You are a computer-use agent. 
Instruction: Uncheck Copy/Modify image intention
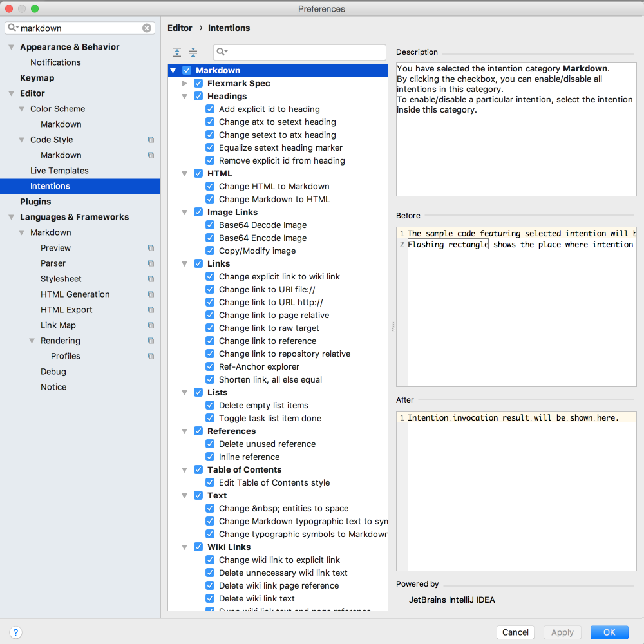210,251
